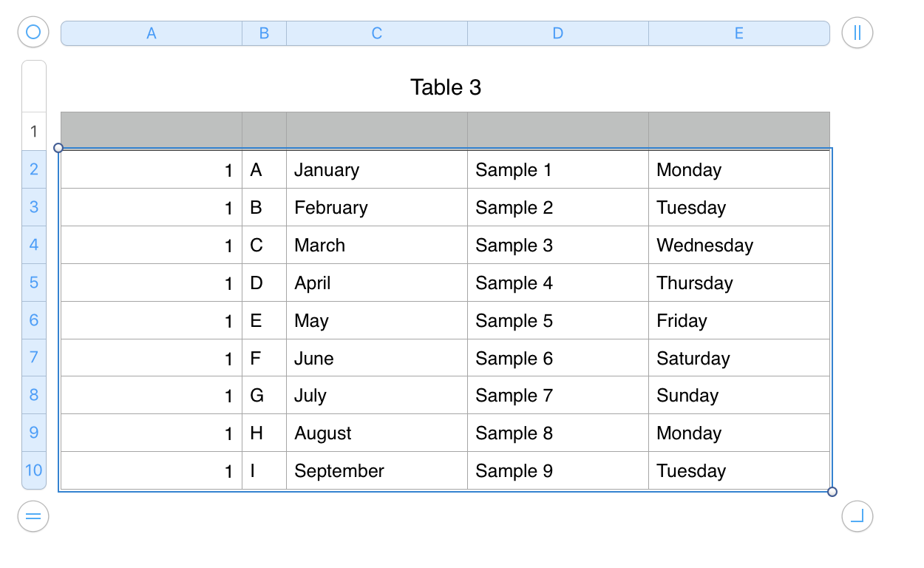The height and width of the screenshot is (568, 924).
Task: Click the add rows handle with equals sign
Action: (33, 516)
